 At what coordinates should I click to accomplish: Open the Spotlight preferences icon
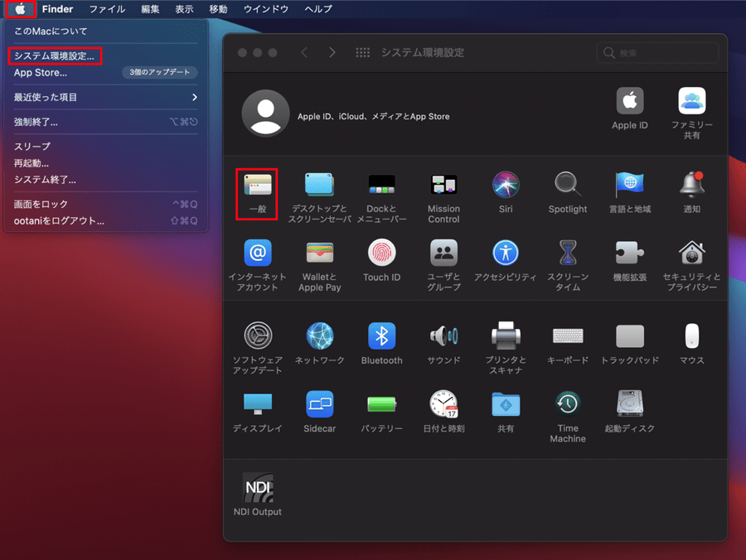[x=567, y=184]
